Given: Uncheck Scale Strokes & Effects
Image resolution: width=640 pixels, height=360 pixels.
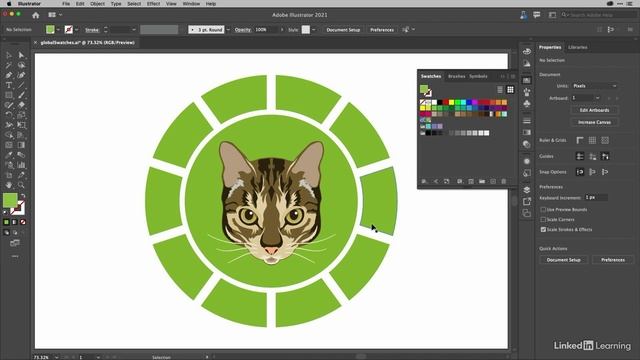Looking at the screenshot, I should 543,229.
